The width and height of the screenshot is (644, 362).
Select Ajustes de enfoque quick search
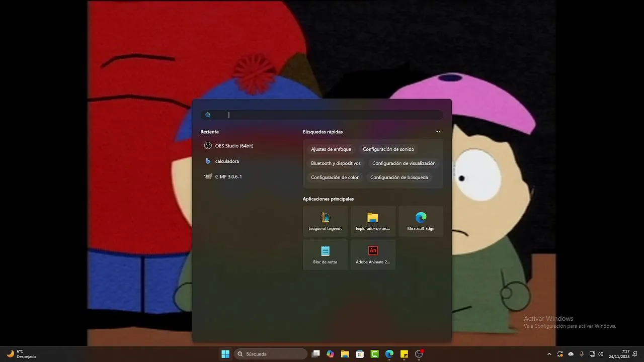pos(331,149)
